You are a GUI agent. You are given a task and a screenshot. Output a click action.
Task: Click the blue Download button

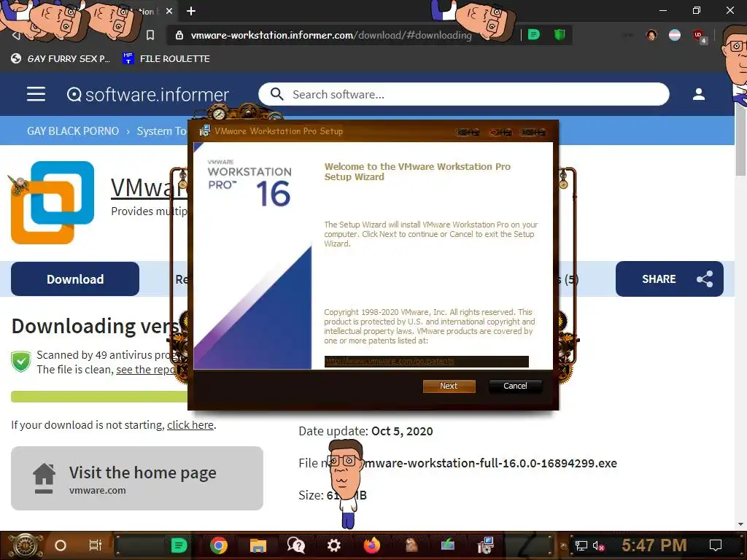[75, 279]
